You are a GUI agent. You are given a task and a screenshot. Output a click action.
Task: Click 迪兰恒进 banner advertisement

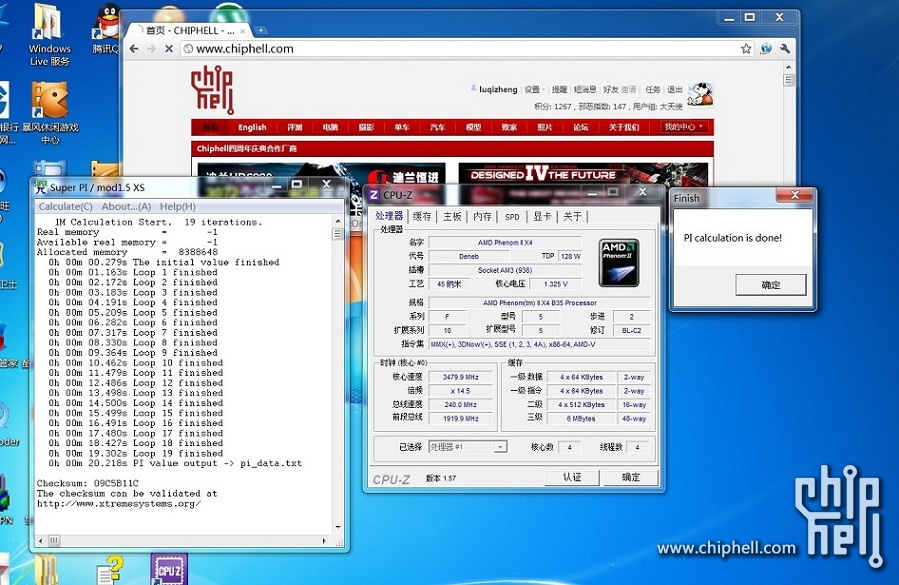(321, 173)
